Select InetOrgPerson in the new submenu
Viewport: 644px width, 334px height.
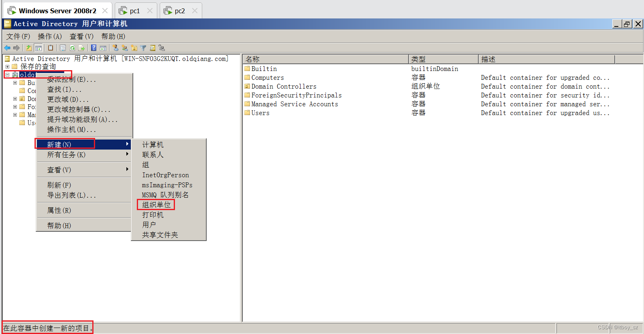click(x=169, y=175)
